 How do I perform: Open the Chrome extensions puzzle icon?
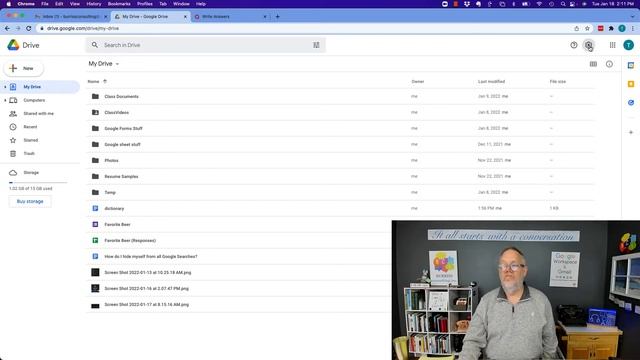click(x=611, y=28)
